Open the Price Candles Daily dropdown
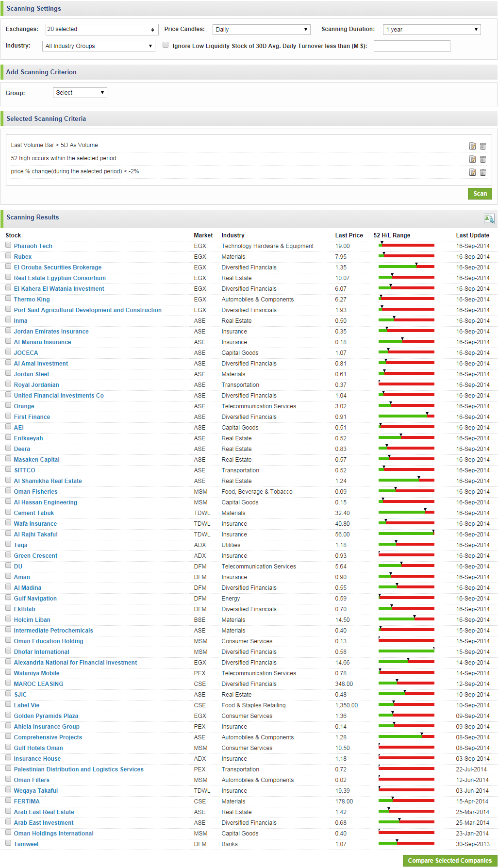Image resolution: width=498 pixels, height=868 pixels. (x=262, y=30)
